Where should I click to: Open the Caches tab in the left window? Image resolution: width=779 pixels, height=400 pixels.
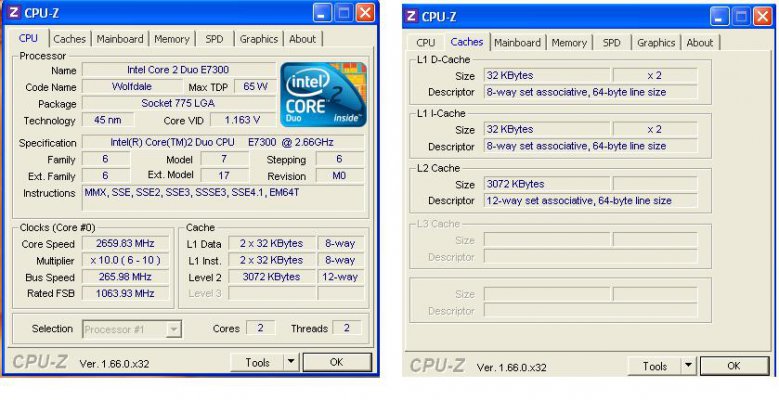coord(70,39)
